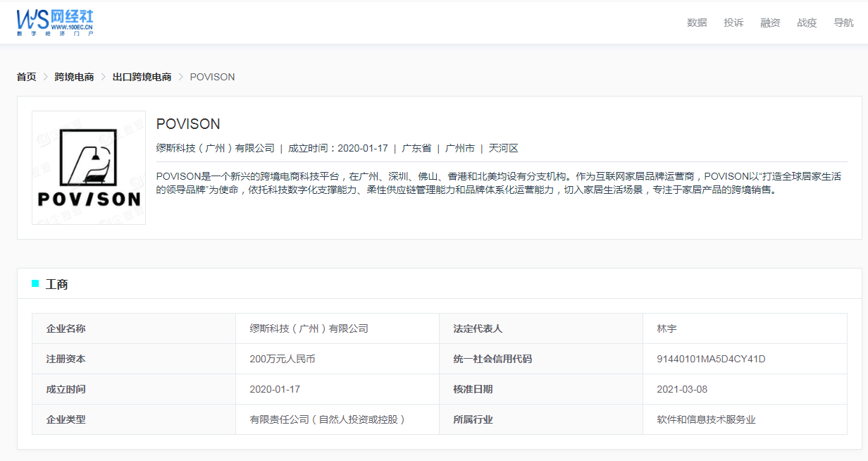Click the approval date 2021-03-08

click(x=682, y=389)
